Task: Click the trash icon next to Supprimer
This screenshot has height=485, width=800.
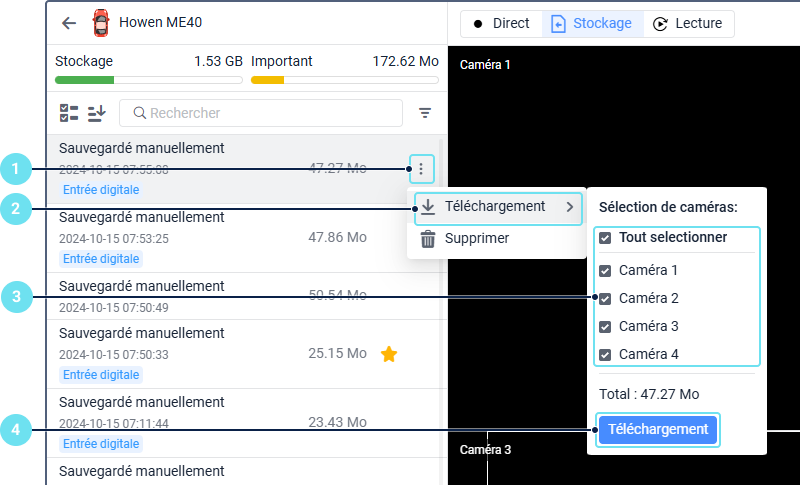Action: click(x=428, y=239)
